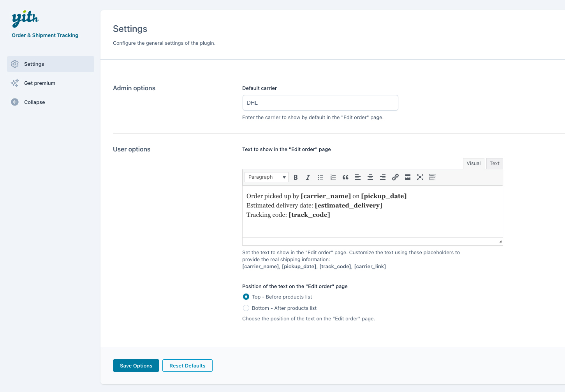Select Top - Before products list

tap(246, 297)
